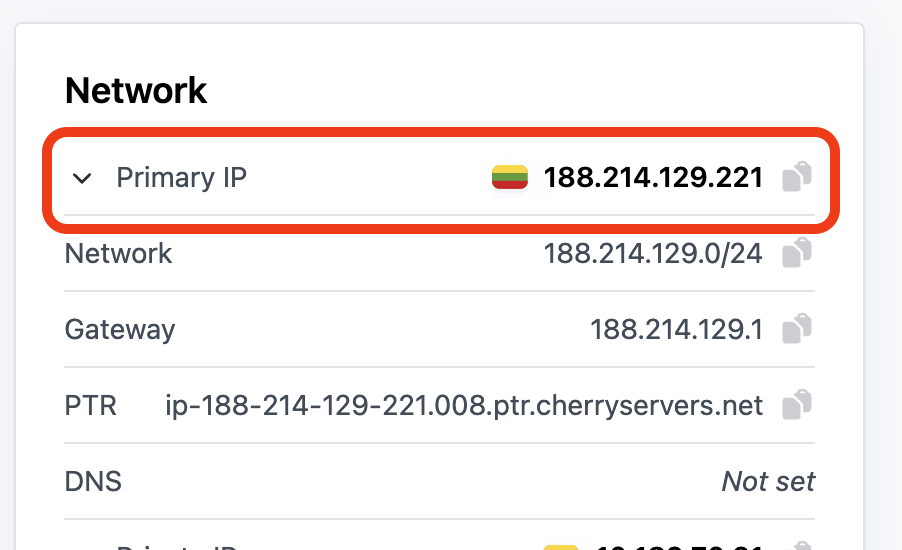
Task: Copy the Network 188.214.129.0/24 value
Action: point(796,253)
